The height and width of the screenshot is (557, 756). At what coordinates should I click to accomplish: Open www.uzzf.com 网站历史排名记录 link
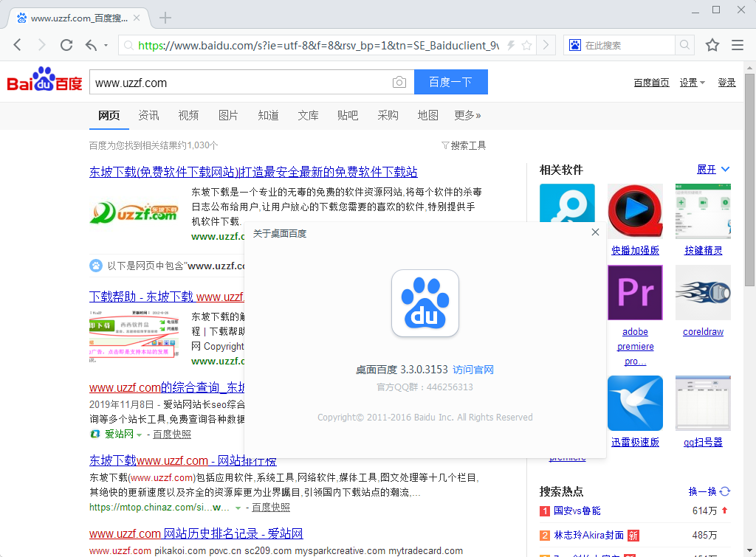point(196,534)
